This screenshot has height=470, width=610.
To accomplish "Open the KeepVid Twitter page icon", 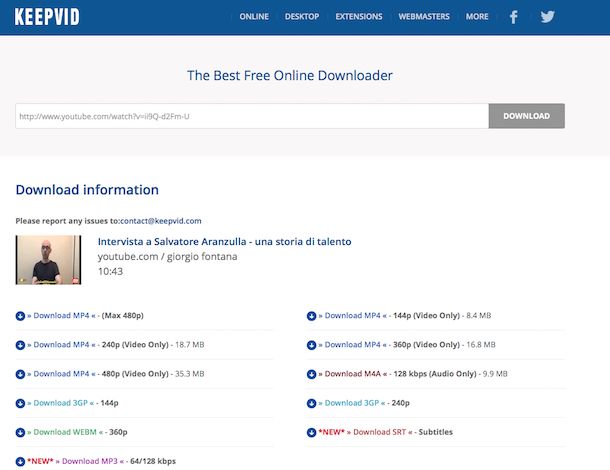I will tap(547, 17).
